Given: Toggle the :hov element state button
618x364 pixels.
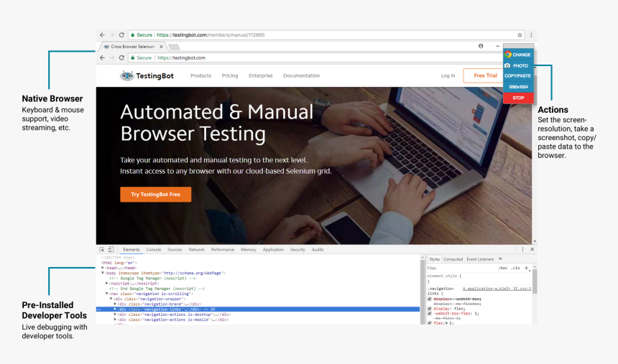Looking at the screenshot, I should [x=503, y=268].
